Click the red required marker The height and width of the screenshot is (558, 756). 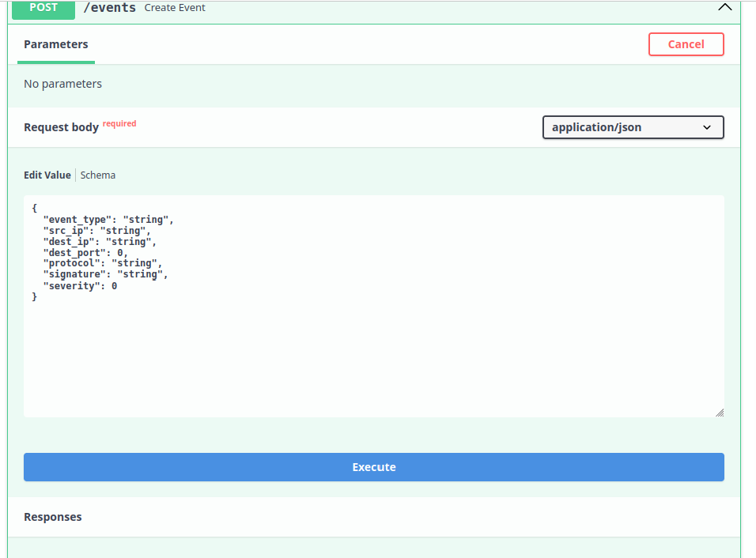[119, 123]
